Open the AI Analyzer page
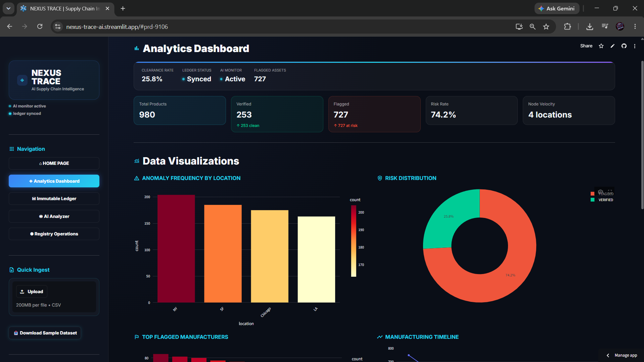 (x=54, y=216)
